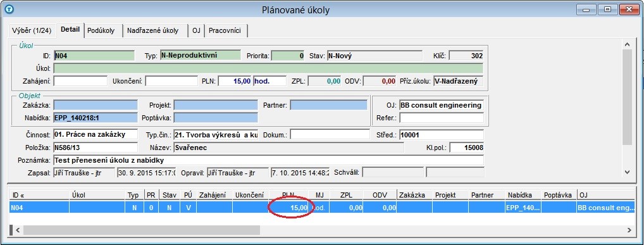Click the horizontal scrollbar thumb of grid
Image resolution: width=644 pixels, height=245 pixels.
point(142,230)
